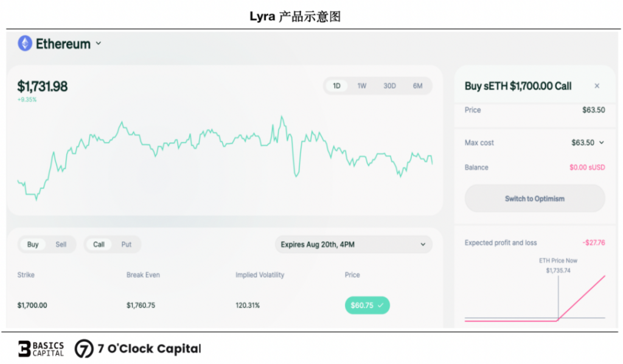Choose the Call option type
The height and width of the screenshot is (364, 623).
tap(99, 244)
